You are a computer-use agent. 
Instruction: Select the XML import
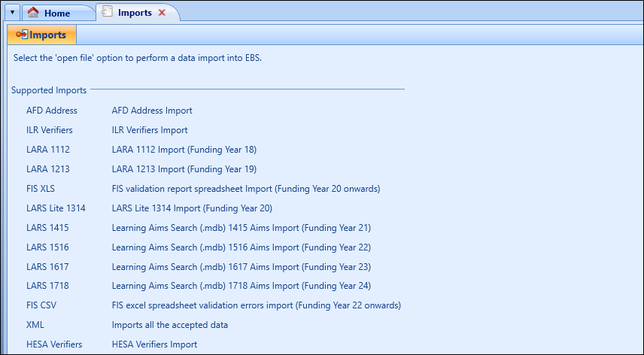35,325
